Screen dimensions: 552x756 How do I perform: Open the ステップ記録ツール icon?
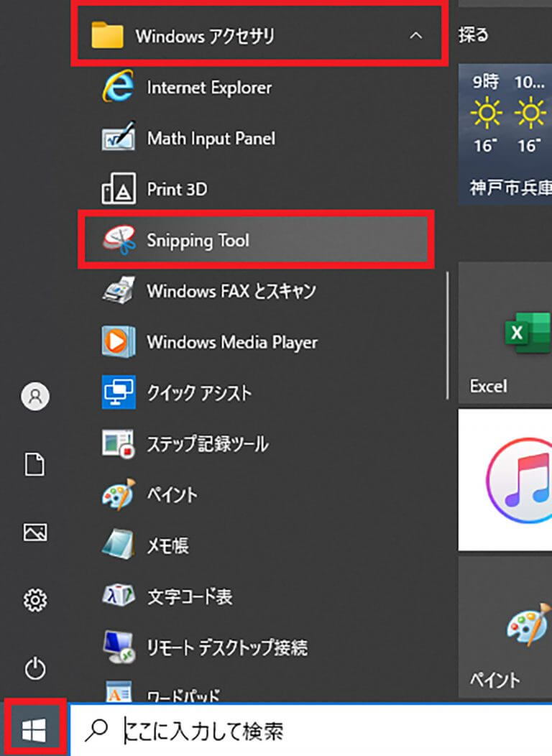(x=119, y=443)
